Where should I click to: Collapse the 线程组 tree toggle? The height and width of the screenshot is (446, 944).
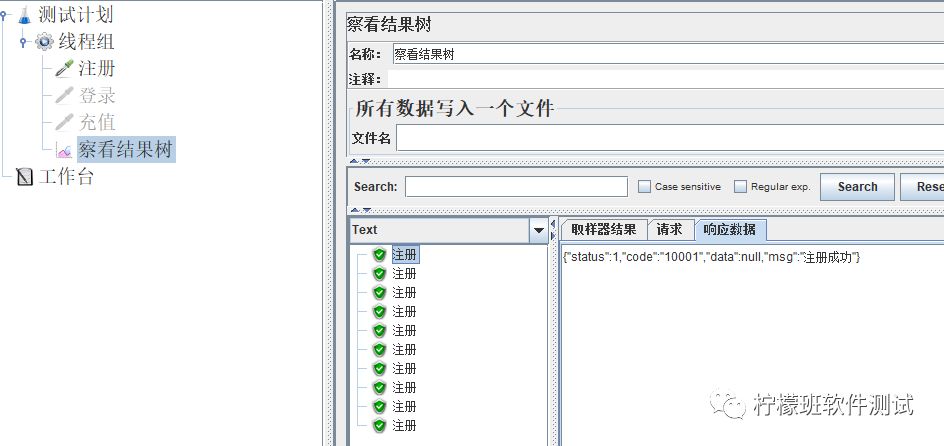[23, 42]
